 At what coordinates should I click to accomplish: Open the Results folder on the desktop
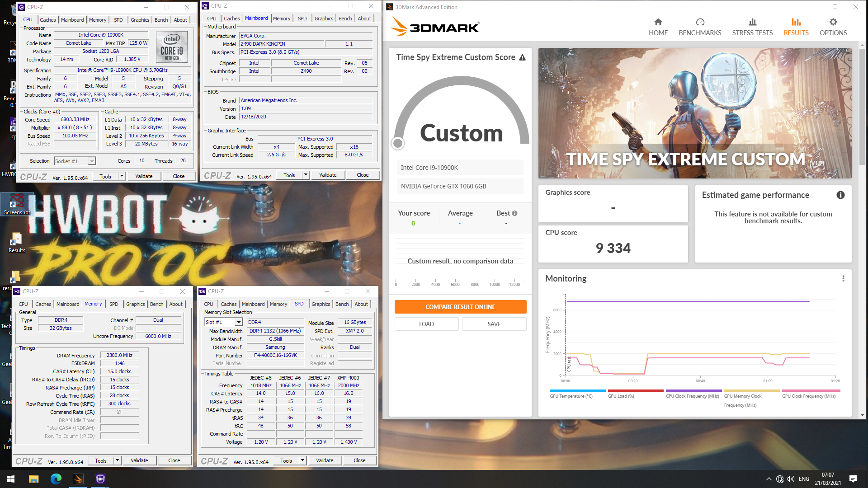click(x=17, y=243)
